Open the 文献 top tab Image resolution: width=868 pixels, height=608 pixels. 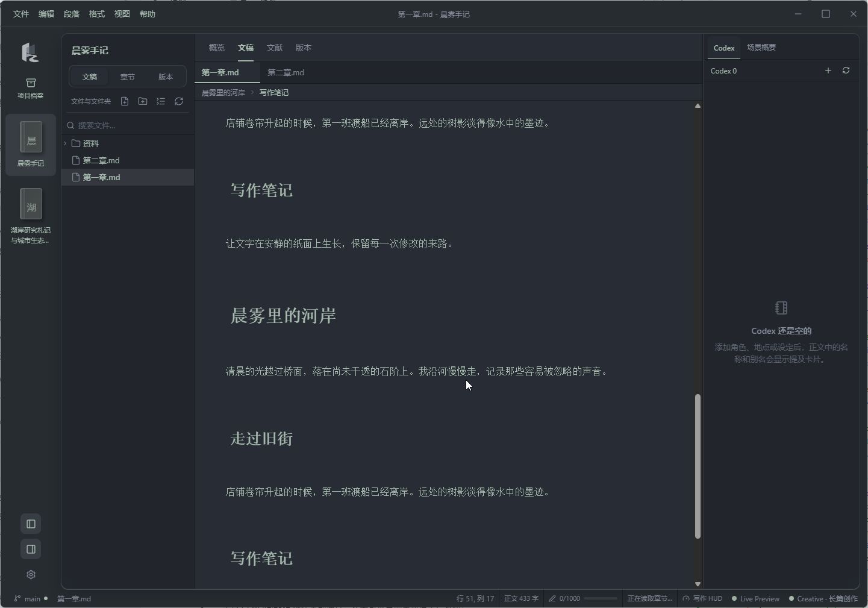point(275,48)
